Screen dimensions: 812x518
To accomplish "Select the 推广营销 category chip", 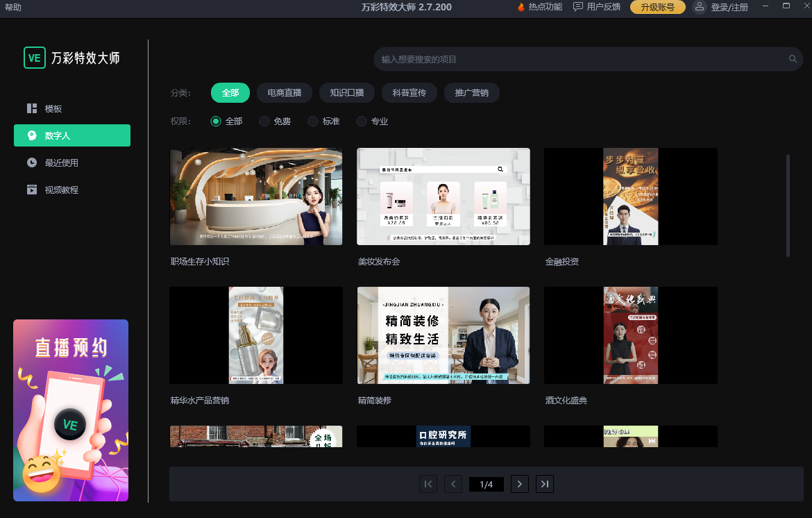I will [471, 92].
